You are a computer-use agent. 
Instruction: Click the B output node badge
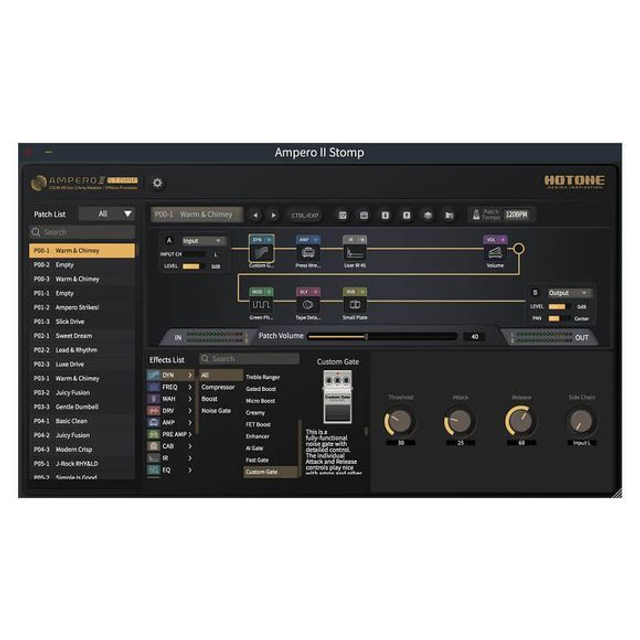[535, 293]
